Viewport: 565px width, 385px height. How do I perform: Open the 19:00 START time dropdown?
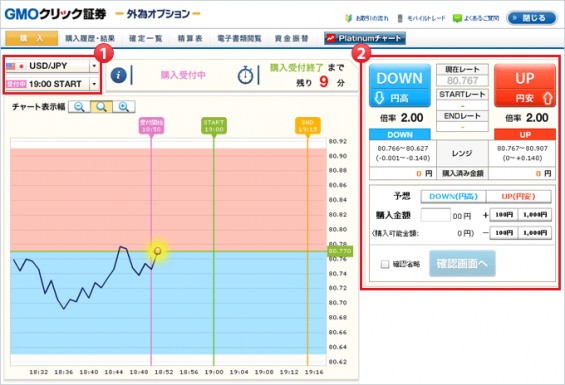(x=52, y=84)
